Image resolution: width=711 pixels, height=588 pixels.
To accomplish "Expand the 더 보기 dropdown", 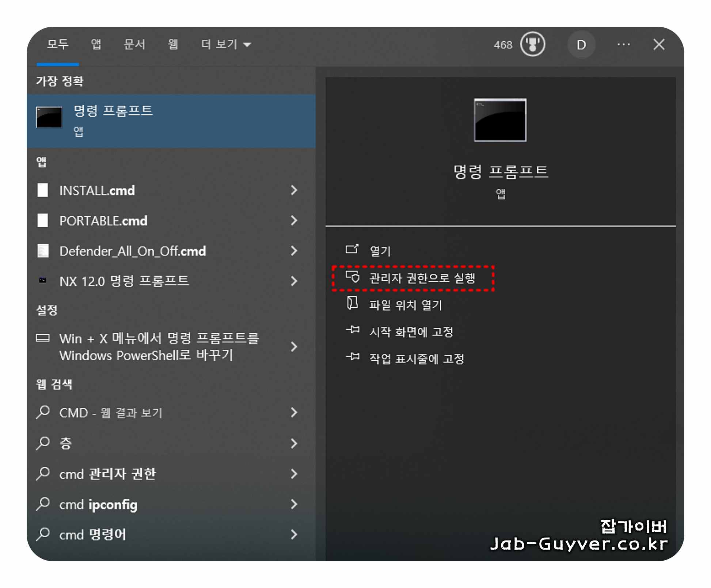I will (226, 45).
